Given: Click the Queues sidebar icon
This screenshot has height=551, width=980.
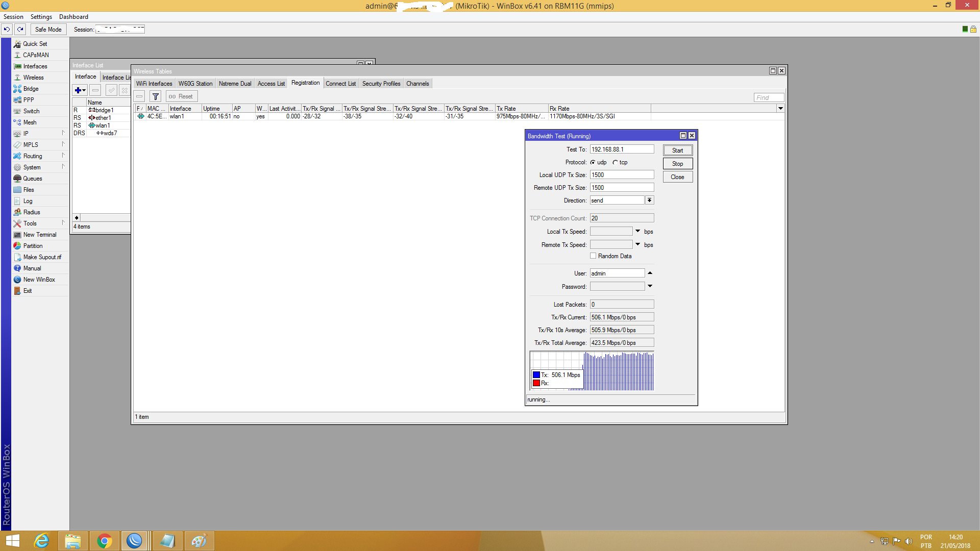Looking at the screenshot, I should pos(17,179).
